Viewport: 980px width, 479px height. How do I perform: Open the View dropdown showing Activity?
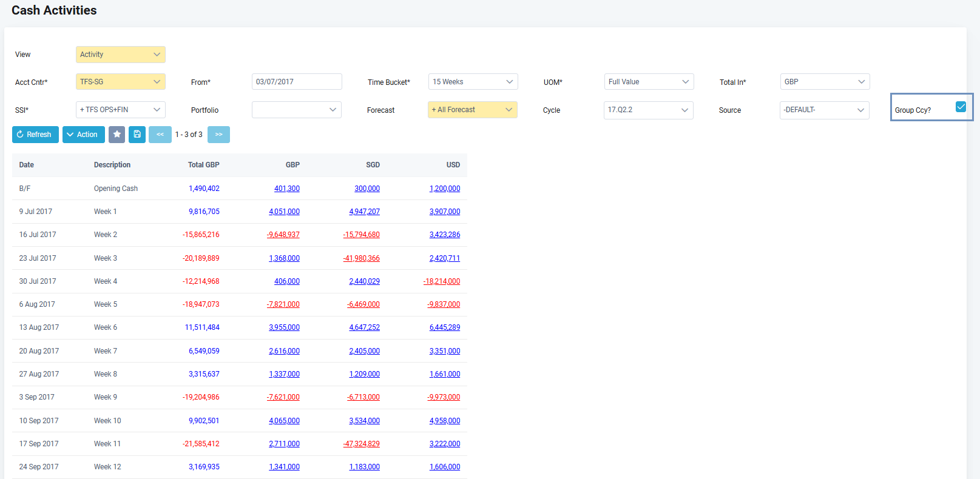[x=120, y=55]
